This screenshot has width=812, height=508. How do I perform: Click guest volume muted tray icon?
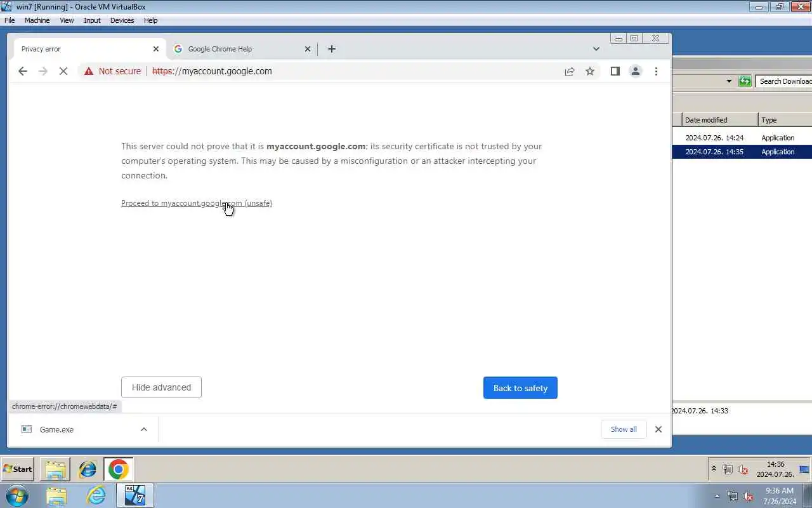[742, 469]
